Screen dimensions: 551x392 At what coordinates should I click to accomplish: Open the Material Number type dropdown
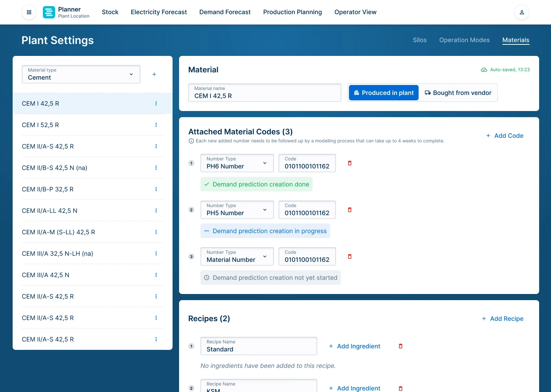tap(237, 256)
